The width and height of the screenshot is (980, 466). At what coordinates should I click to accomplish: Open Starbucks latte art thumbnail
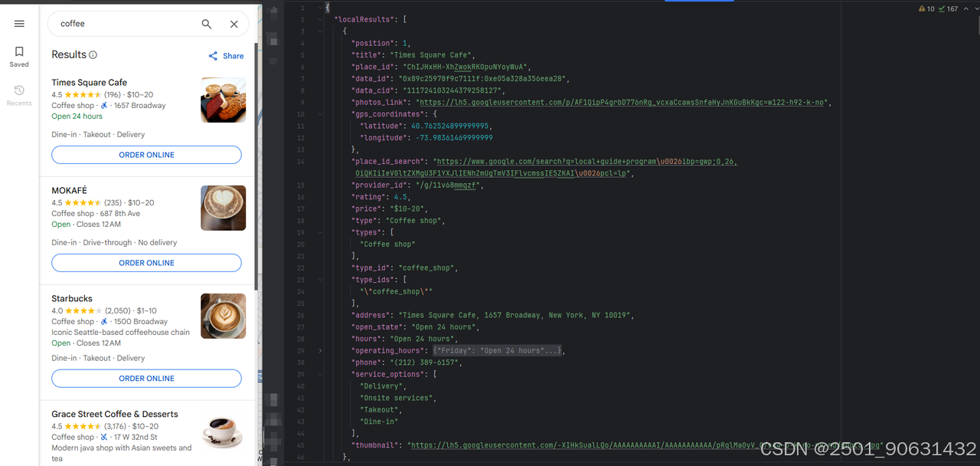224,316
